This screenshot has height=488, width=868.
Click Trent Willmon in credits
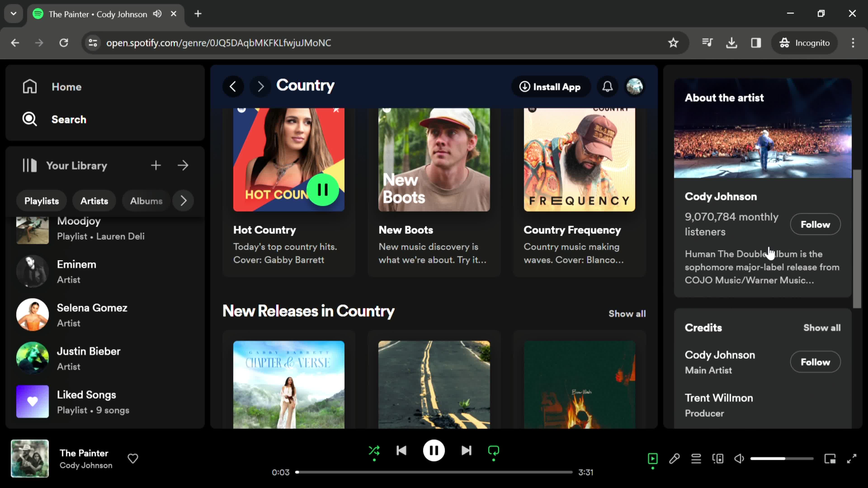click(719, 398)
